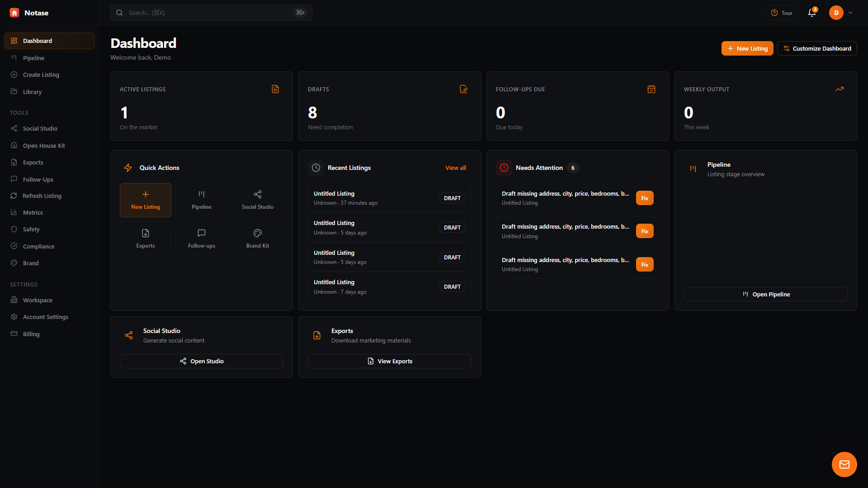Open Customize Dashboard options
868x488 pixels.
pyautogui.click(x=816, y=48)
